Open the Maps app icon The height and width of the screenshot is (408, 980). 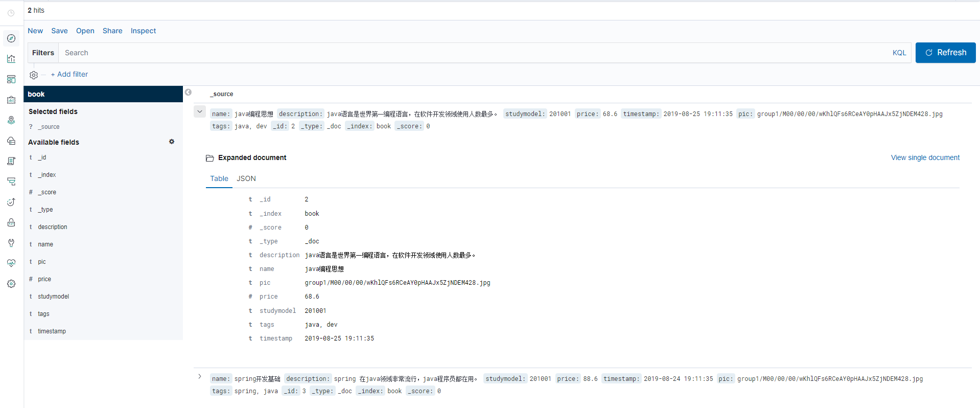point(11,120)
